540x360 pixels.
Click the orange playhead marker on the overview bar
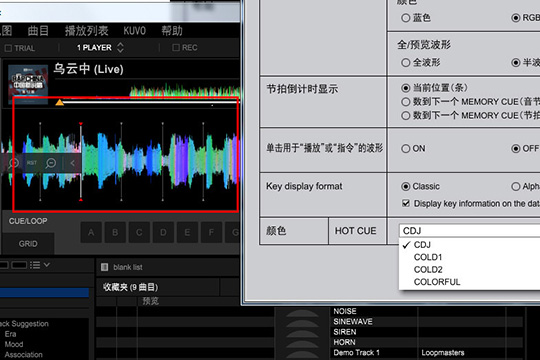(60, 102)
